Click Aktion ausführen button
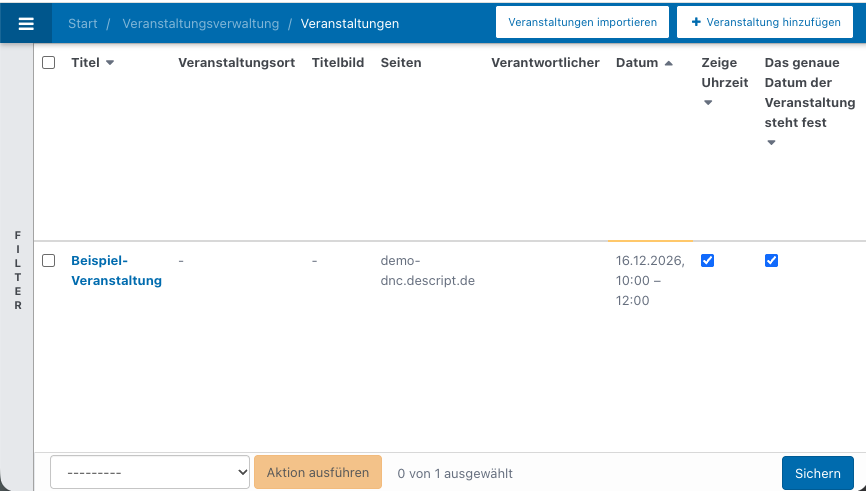 point(318,472)
